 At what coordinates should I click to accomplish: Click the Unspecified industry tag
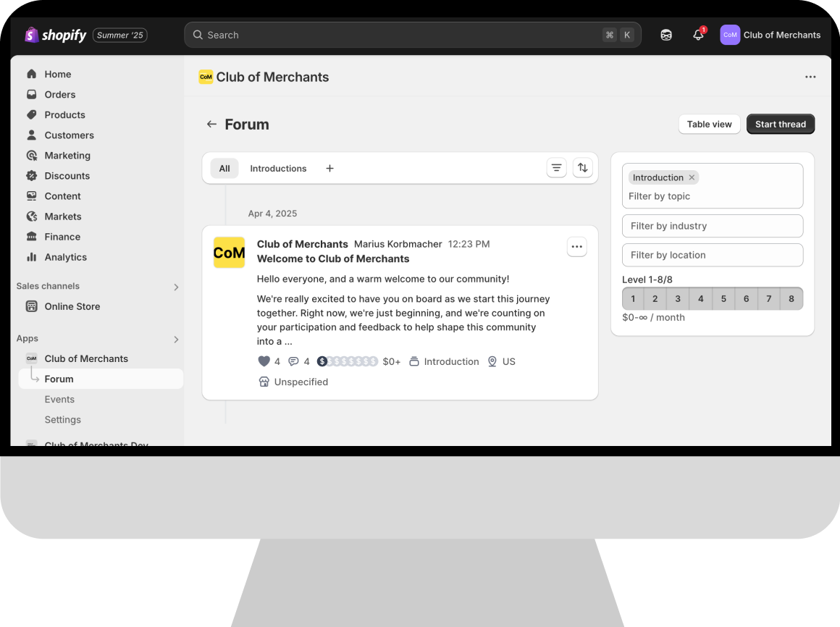pos(293,382)
